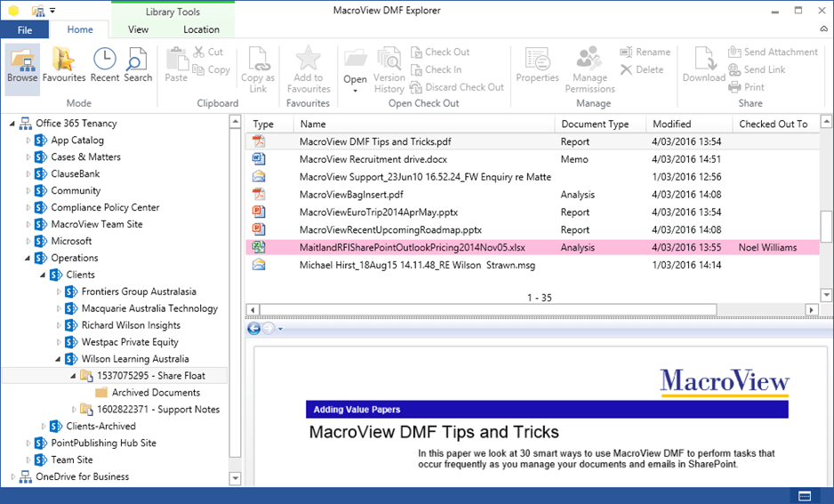Viewport: 834px width, 504px height.
Task: Collapse the ribbon with the chevron
Action: 823,29
